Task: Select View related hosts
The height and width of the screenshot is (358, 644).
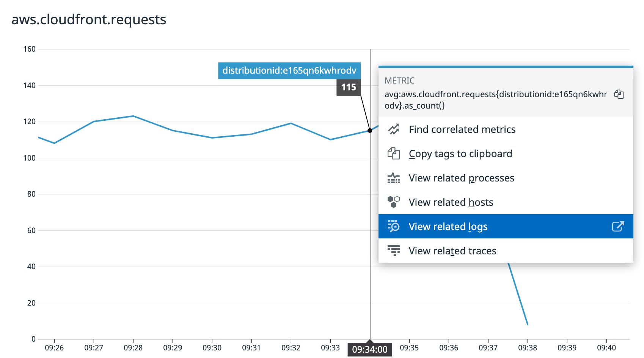Action: [451, 202]
